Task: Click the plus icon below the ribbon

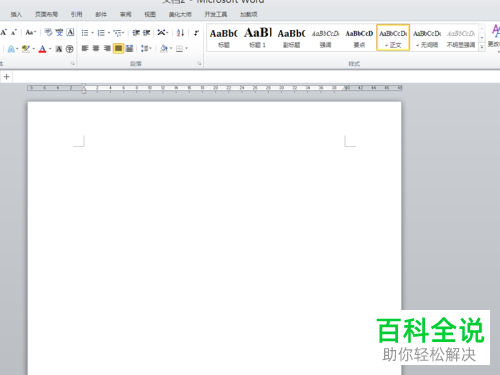Action: 6,77
